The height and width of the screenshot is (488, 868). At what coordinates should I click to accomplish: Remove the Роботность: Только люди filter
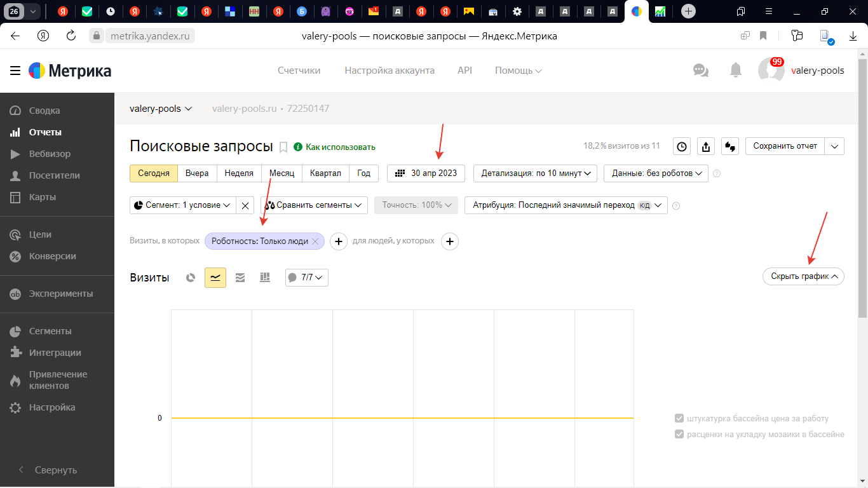coord(315,241)
